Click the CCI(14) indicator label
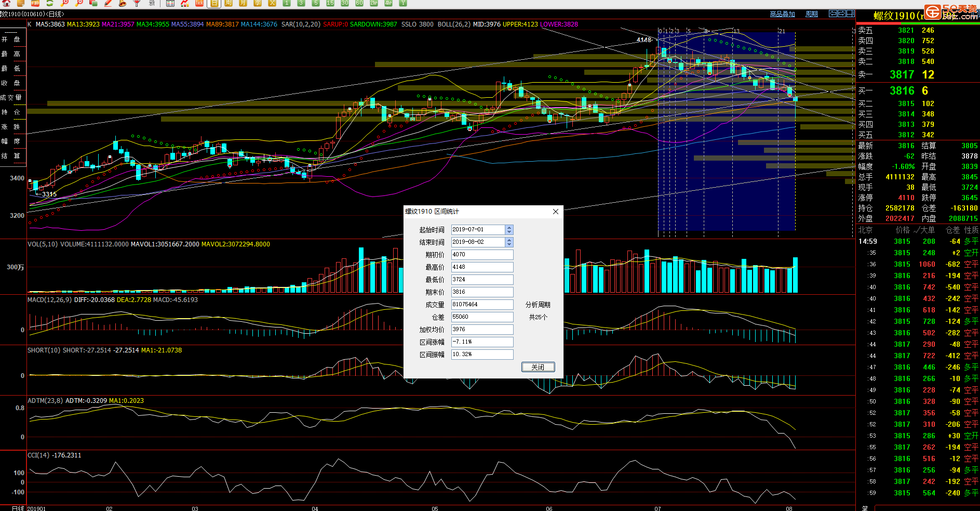 tap(39, 455)
